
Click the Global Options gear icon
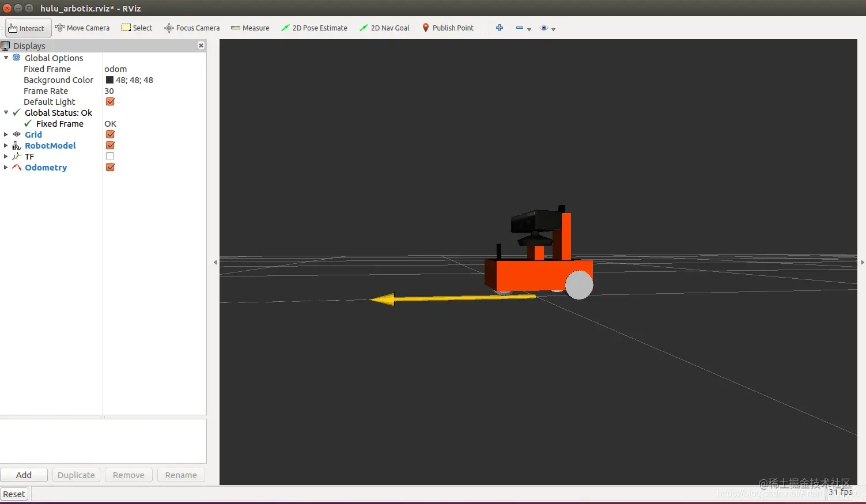17,58
